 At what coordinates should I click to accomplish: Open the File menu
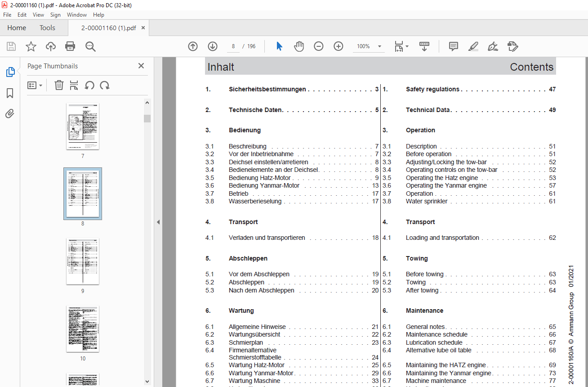pos(7,15)
